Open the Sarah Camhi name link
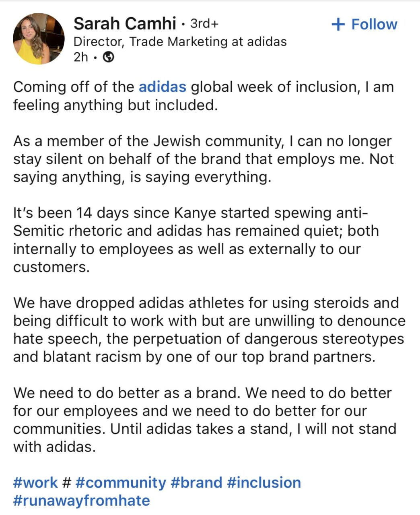The width and height of the screenshot is (420, 515). (125, 24)
